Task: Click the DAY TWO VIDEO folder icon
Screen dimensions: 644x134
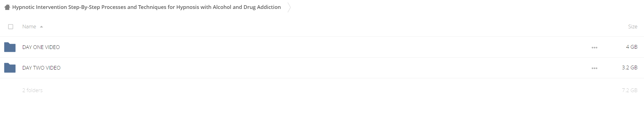Action: point(10,68)
